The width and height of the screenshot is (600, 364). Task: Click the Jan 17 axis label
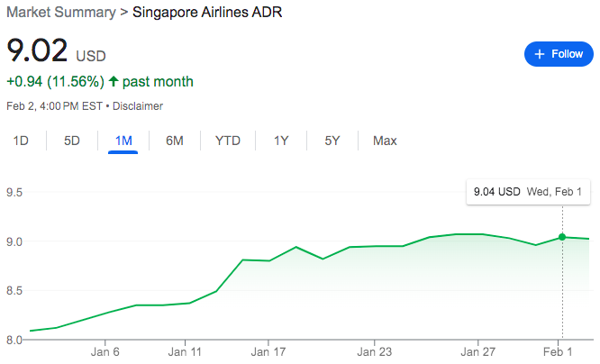tap(268, 351)
